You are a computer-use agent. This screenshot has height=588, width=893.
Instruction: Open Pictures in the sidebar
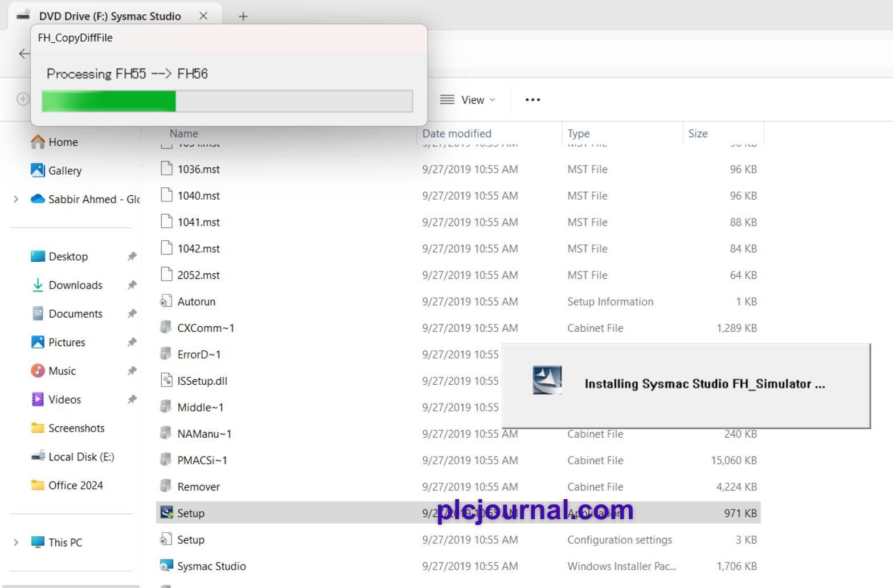67,342
